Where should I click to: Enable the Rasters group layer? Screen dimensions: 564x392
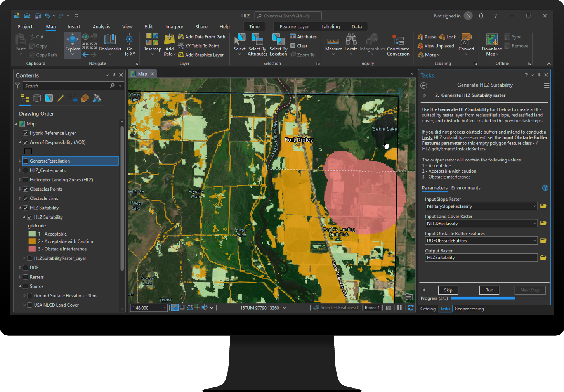coord(26,277)
